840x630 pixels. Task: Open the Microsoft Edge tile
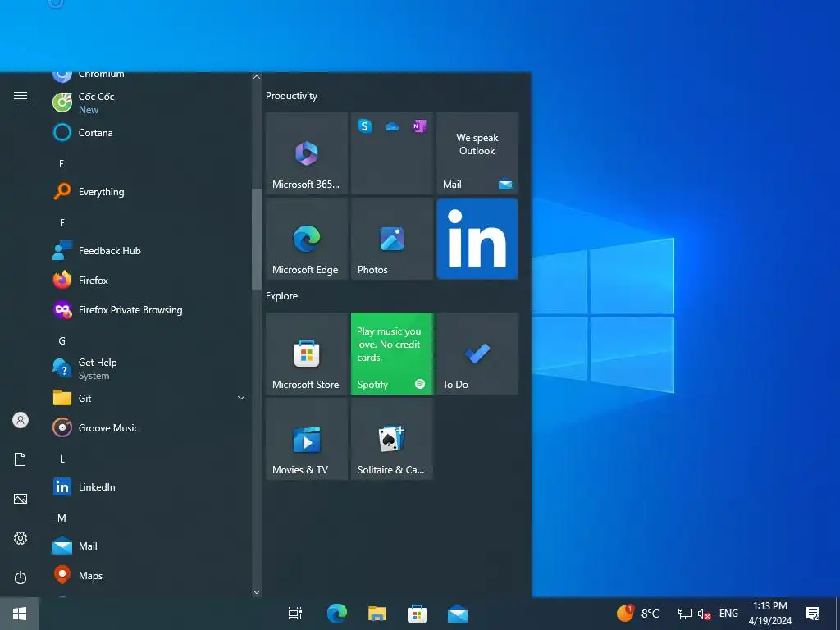[x=307, y=239]
